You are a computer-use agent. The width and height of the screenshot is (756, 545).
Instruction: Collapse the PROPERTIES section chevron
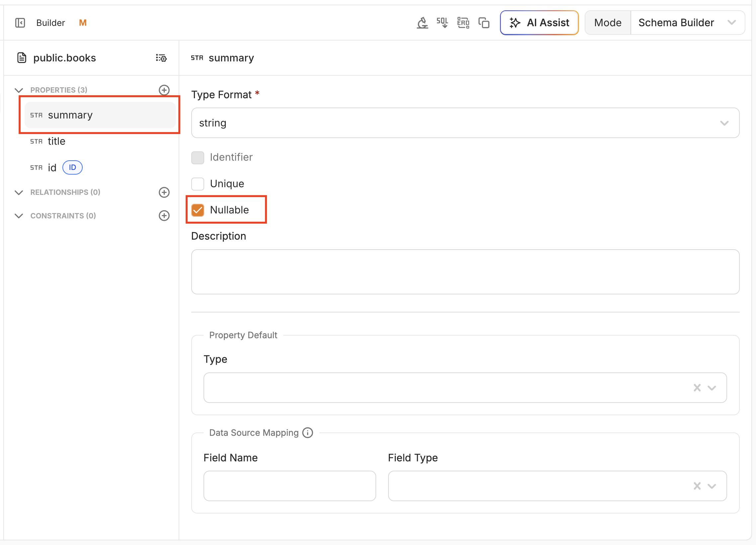19,90
